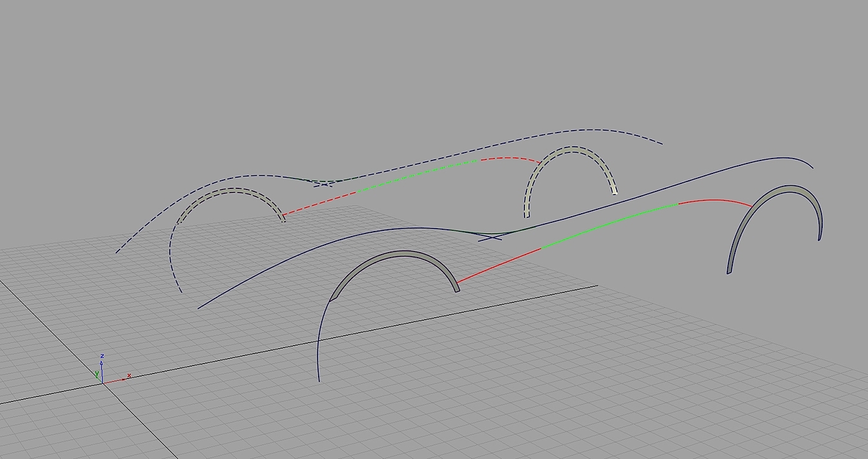Click the green Y axis label

click(97, 374)
